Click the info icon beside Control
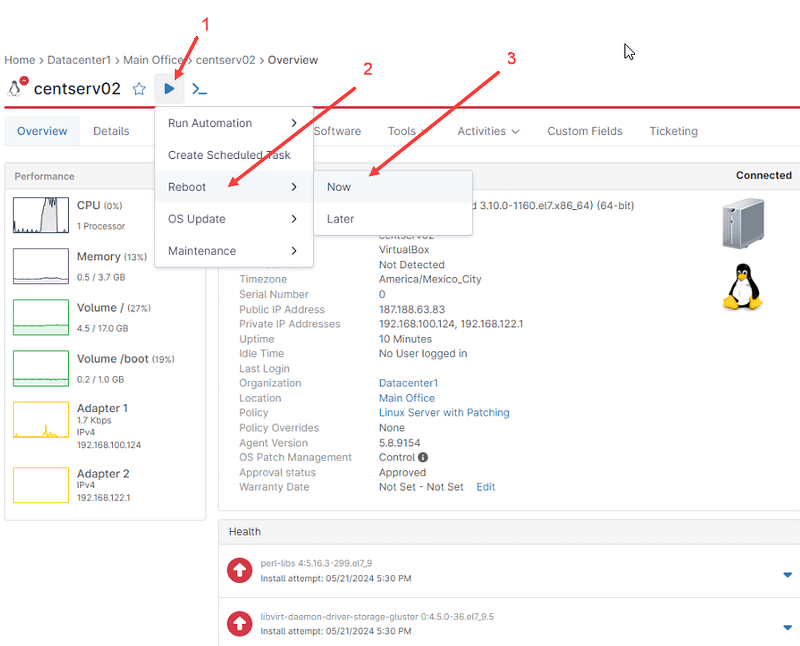Viewport: 800px width, 646px height. tap(423, 458)
